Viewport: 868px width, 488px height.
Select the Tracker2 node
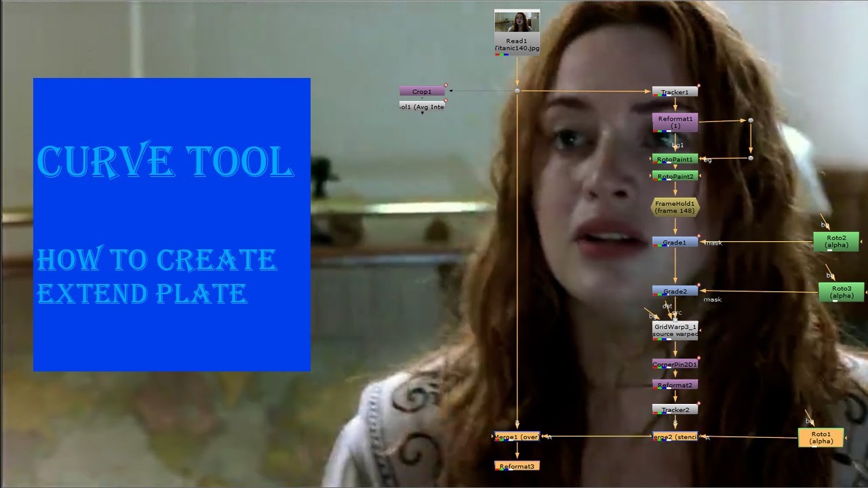(x=675, y=409)
